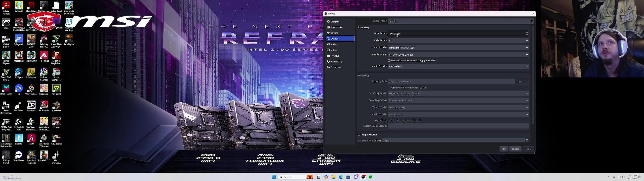Launch ARC Raiders desktop icon
This screenshot has width=644, height=181.
click(56, 140)
